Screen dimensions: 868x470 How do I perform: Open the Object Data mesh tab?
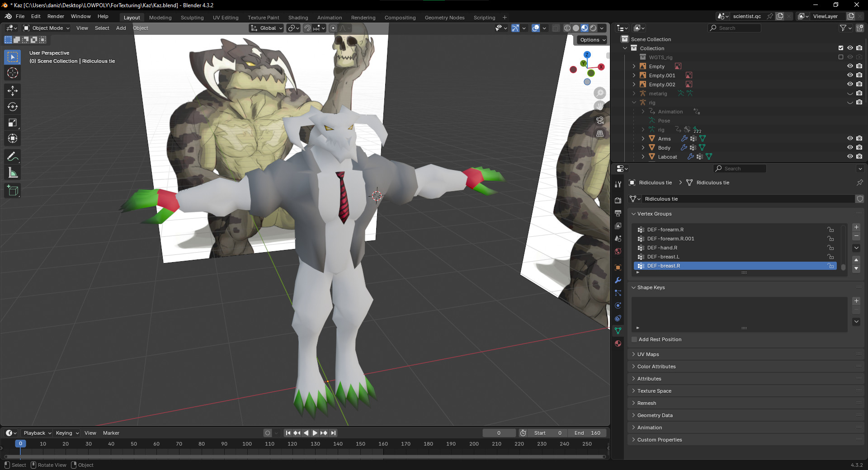pyautogui.click(x=618, y=331)
